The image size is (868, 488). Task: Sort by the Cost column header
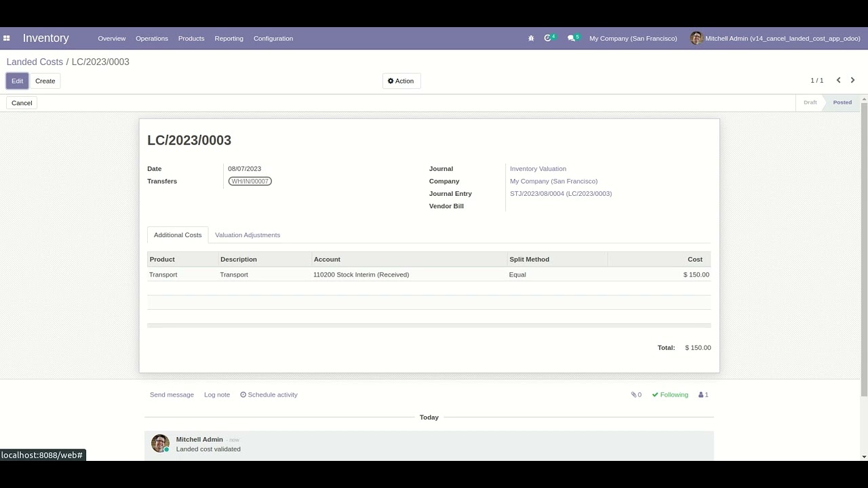coord(659,260)
